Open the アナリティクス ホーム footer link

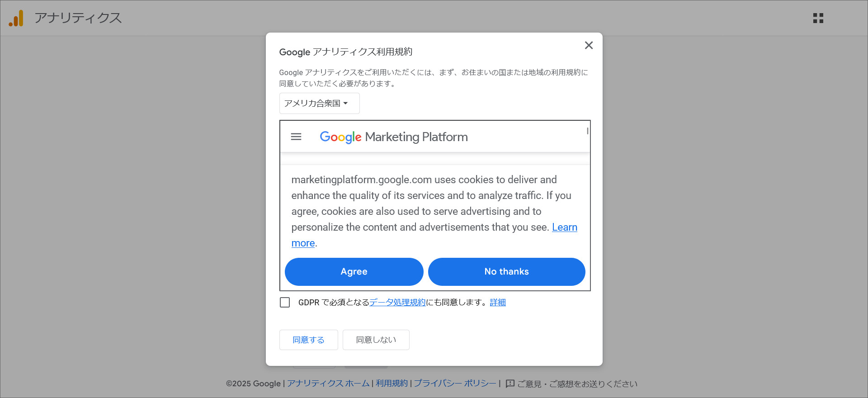coord(328,384)
